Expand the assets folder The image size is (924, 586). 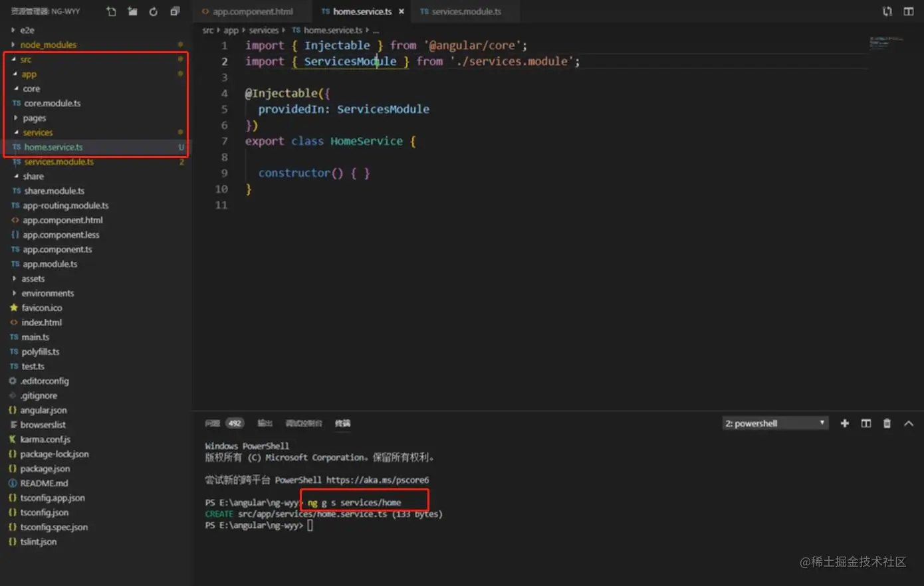click(33, 278)
